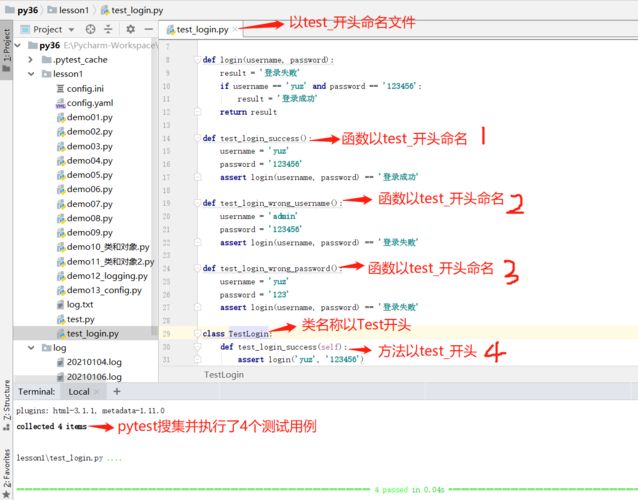Select demo06.py file
The height and width of the screenshot is (500, 638).
(x=90, y=189)
